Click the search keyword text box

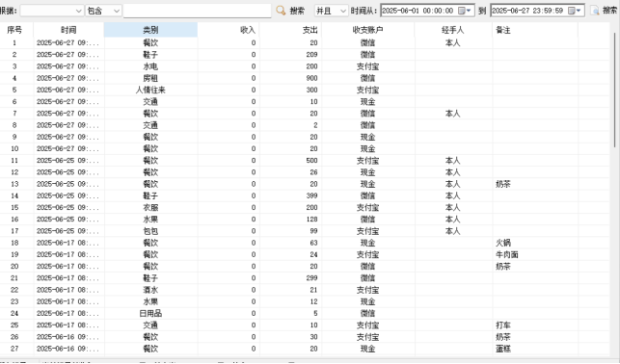pyautogui.click(x=197, y=11)
